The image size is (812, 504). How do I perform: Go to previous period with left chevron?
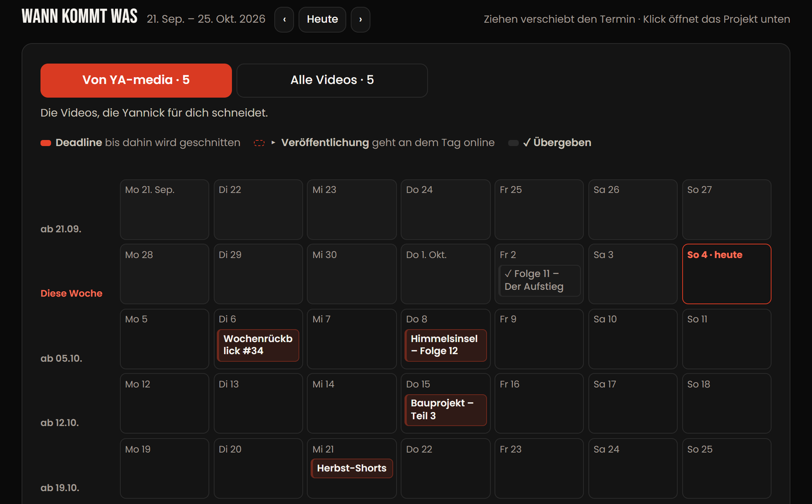click(284, 20)
